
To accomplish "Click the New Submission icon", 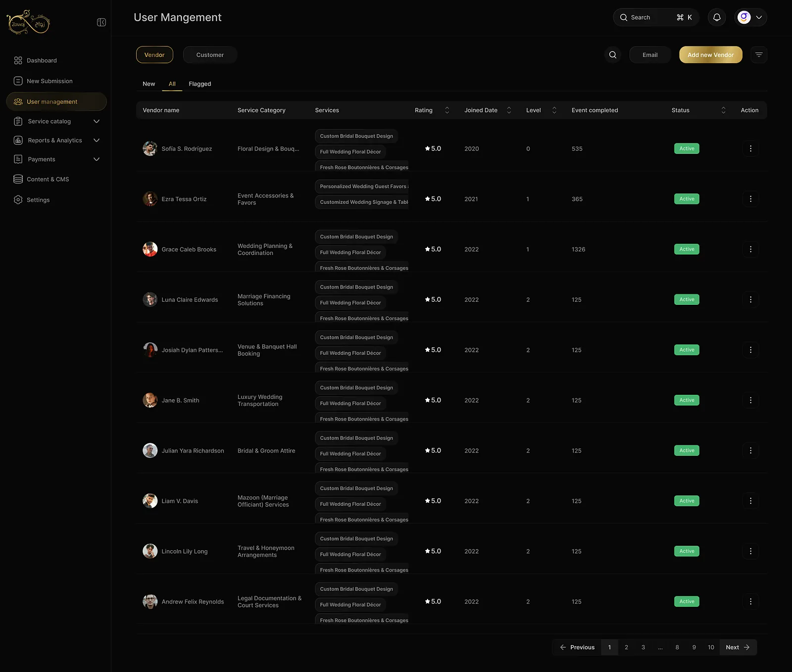I will tap(18, 81).
